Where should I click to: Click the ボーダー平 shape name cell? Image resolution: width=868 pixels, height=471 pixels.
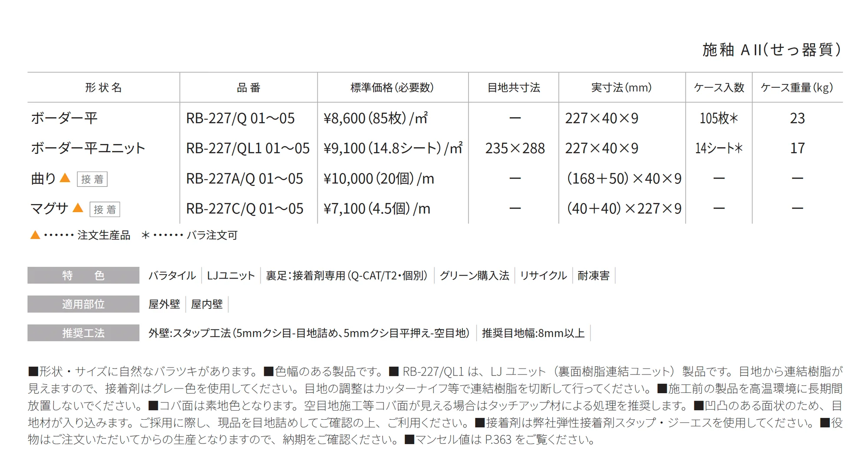pos(64,118)
